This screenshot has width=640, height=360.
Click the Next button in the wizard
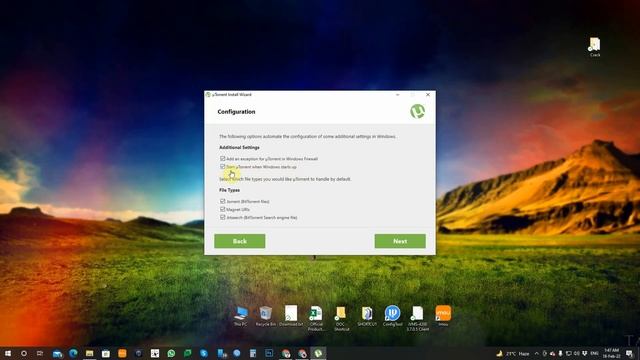[x=400, y=241]
